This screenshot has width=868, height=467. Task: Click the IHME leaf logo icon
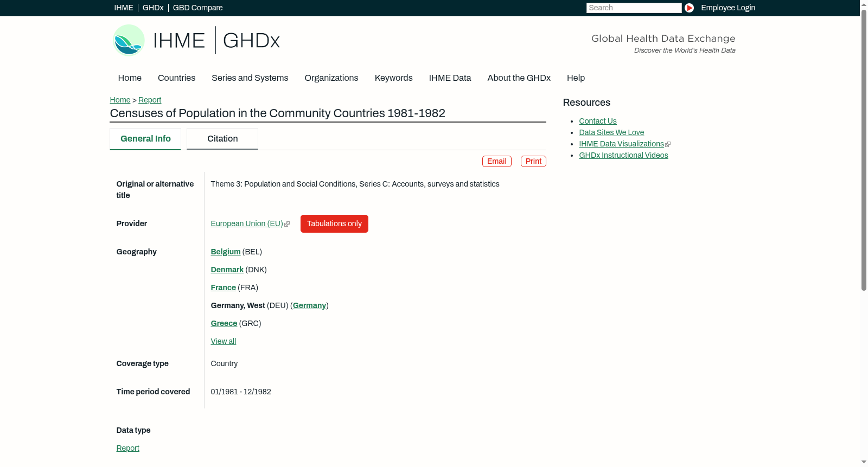tap(129, 40)
